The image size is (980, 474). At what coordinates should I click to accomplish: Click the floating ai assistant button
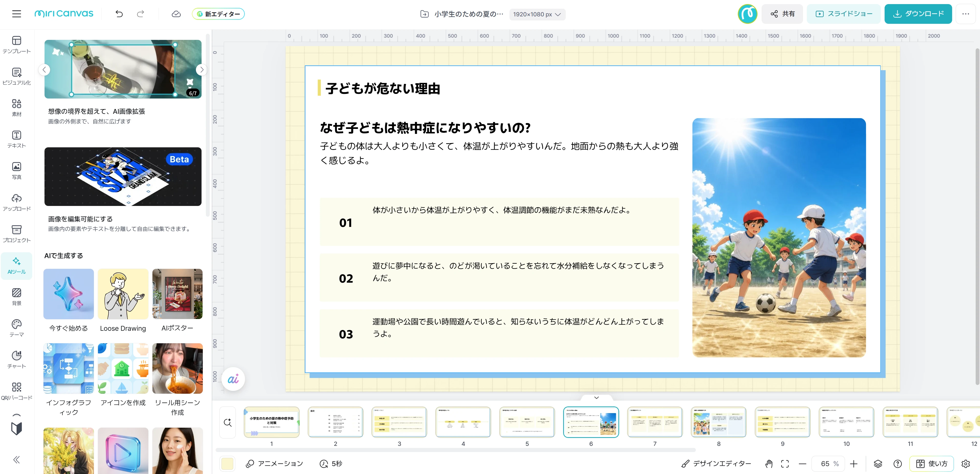233,379
